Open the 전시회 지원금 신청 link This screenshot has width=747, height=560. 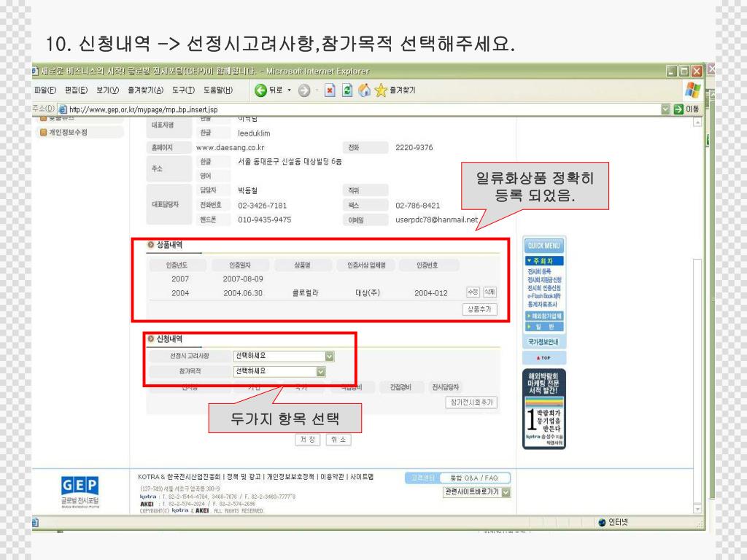coord(544,279)
